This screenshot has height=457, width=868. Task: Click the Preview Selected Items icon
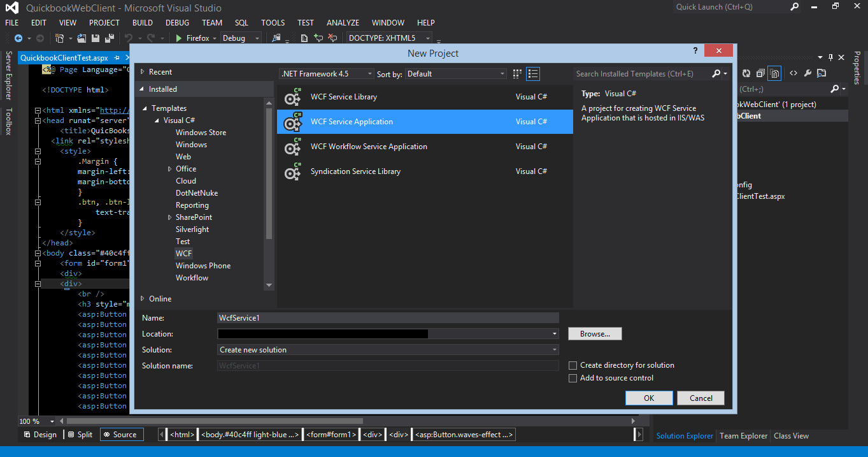click(822, 73)
